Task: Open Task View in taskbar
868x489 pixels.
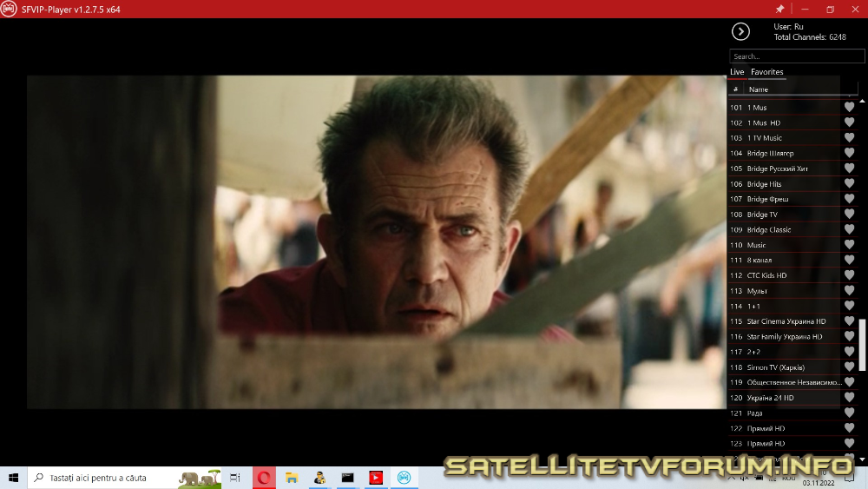Action: [234, 478]
